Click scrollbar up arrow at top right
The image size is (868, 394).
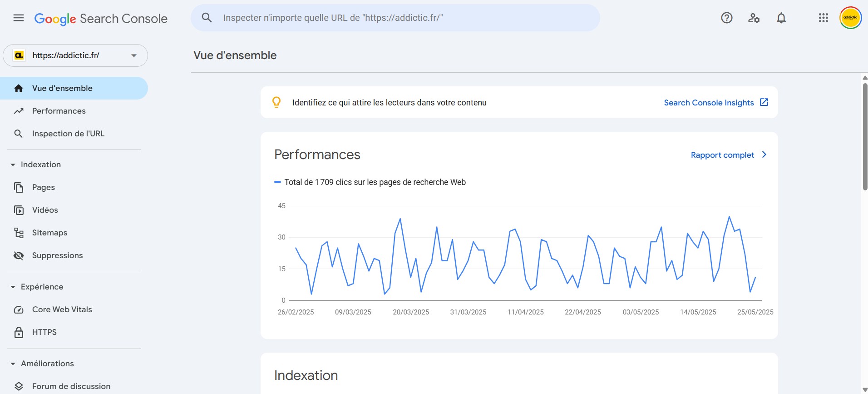(x=865, y=78)
